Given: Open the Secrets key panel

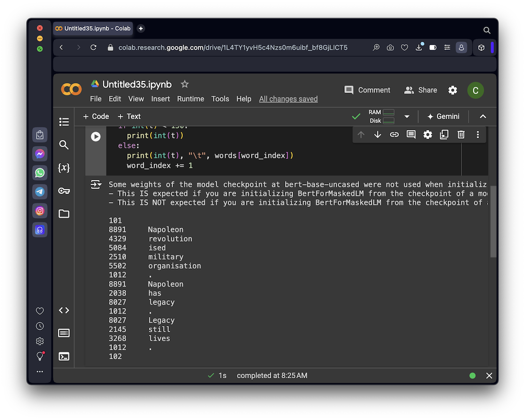Looking at the screenshot, I should point(64,191).
